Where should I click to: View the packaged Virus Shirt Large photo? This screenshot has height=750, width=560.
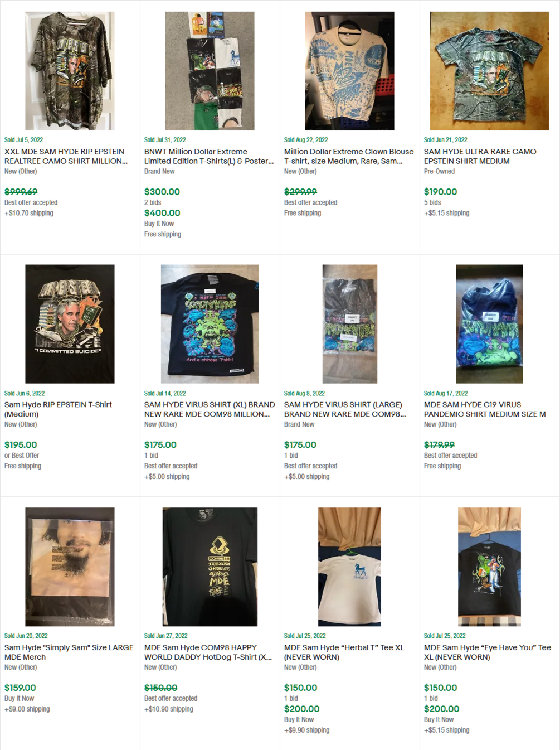tap(349, 324)
